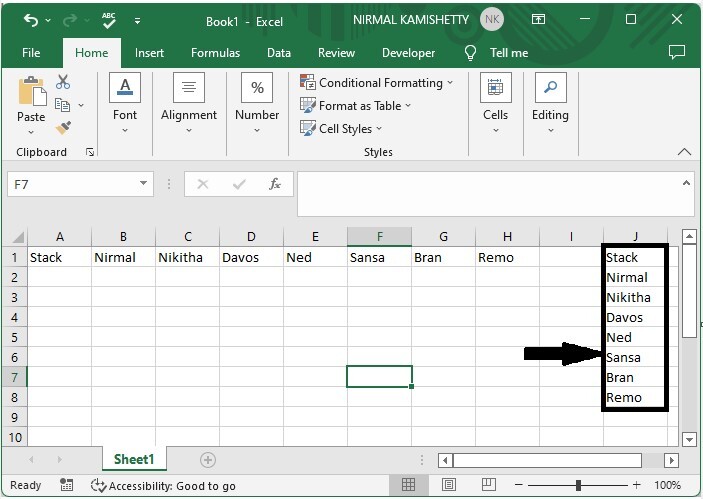Run the Spelling check icon
Image resolution: width=703 pixels, height=499 pixels.
[110, 20]
